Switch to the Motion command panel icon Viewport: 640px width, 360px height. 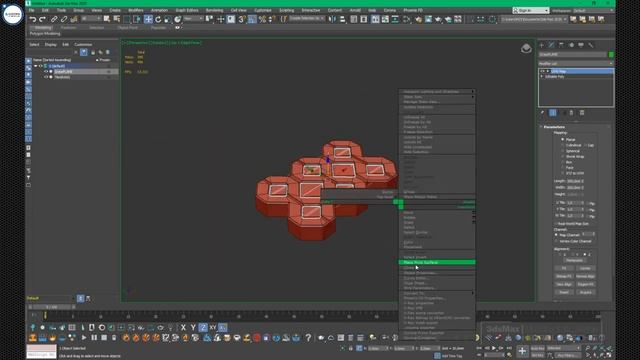point(571,45)
